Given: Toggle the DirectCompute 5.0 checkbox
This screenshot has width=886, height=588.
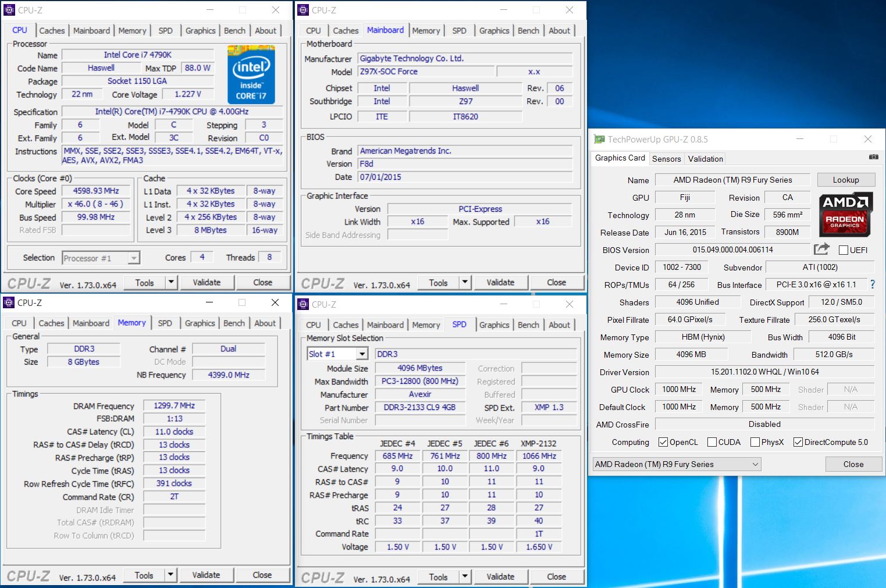Looking at the screenshot, I should pyautogui.click(x=798, y=442).
